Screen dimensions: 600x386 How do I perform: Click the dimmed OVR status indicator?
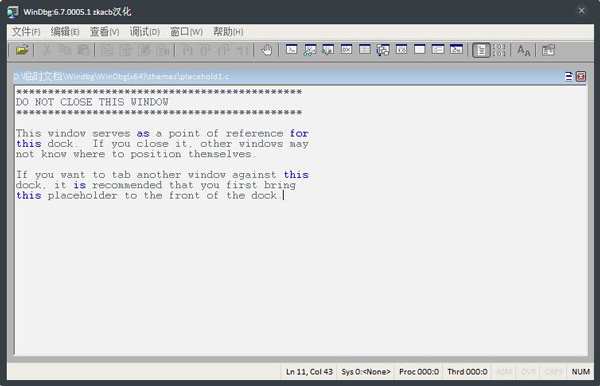coord(528,372)
